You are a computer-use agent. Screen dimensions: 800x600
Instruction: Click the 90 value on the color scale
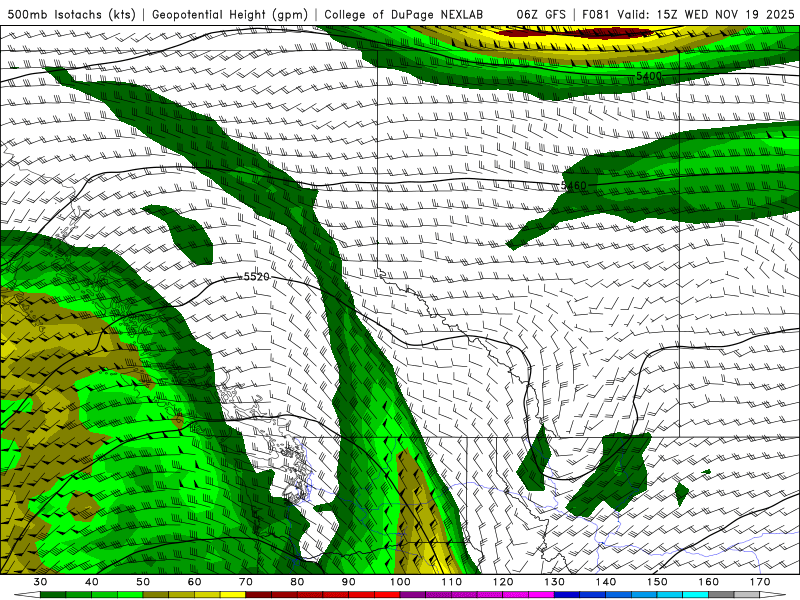(348, 582)
